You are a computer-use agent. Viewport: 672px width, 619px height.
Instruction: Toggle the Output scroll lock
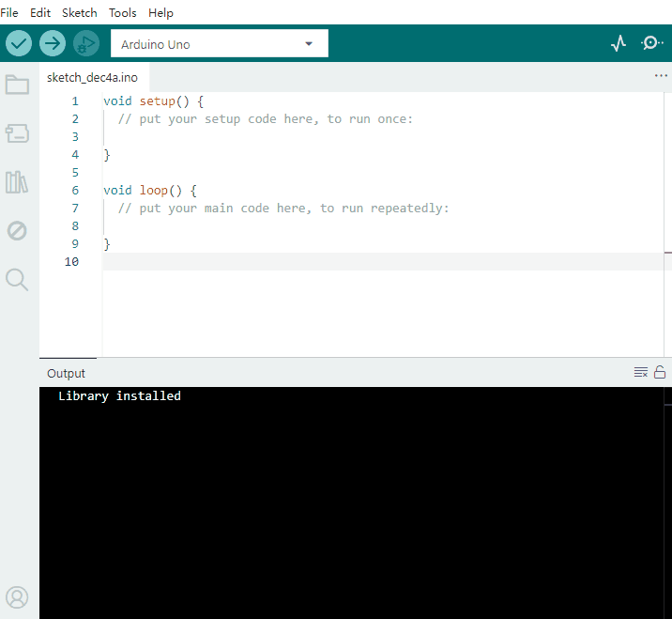click(660, 372)
